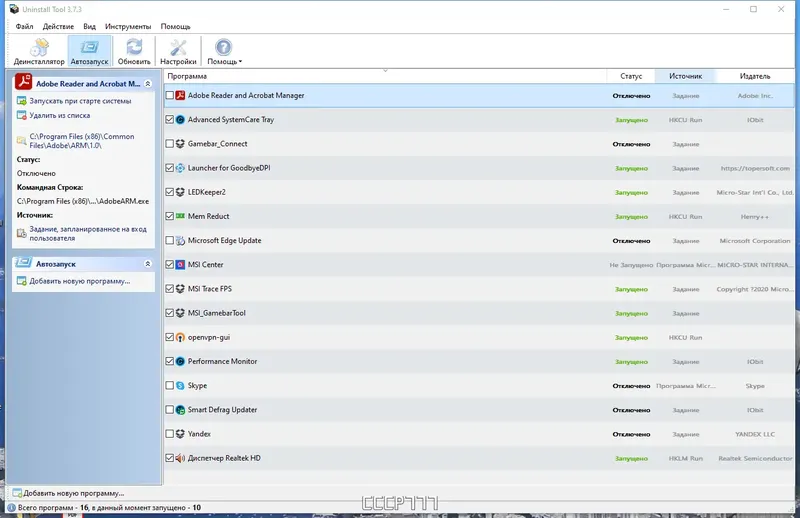Click the Henry++ publisher cell
Image resolution: width=800 pixels, height=518 pixels.
[x=755, y=217]
